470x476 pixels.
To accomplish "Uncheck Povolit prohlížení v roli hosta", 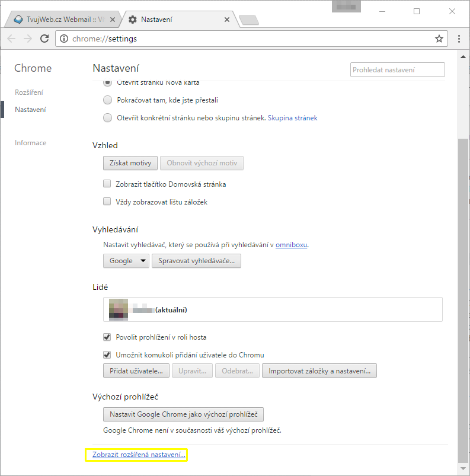I will coord(107,337).
